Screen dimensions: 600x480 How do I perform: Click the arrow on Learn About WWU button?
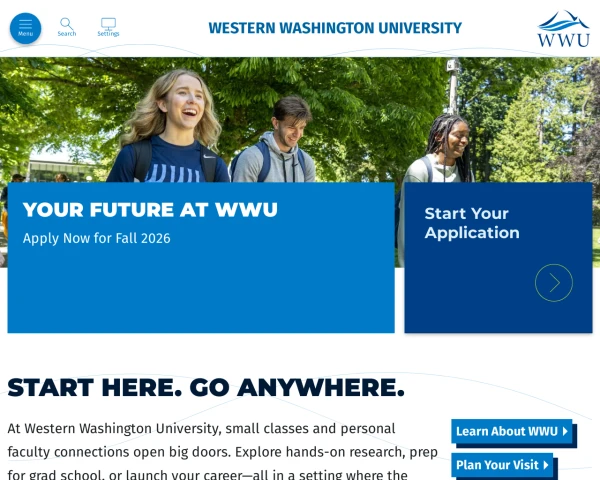click(x=565, y=431)
